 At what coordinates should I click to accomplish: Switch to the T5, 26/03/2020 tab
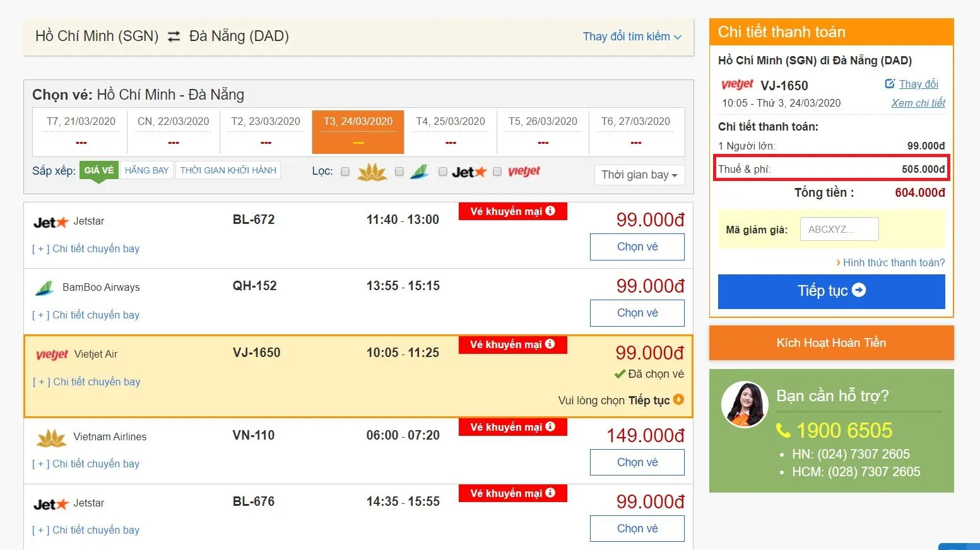coord(543,131)
